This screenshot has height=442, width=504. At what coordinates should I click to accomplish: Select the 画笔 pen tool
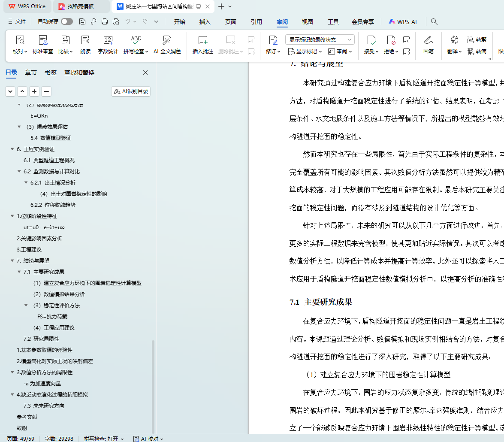(x=428, y=41)
